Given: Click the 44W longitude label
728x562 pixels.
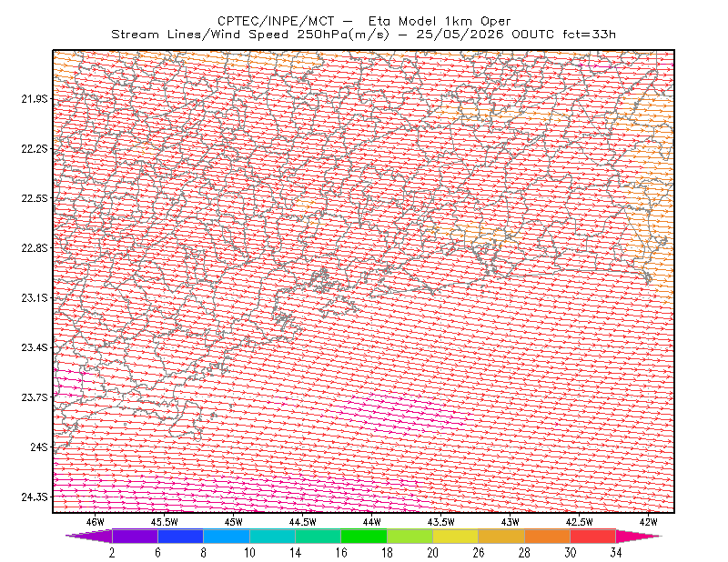Looking at the screenshot, I should tap(372, 522).
